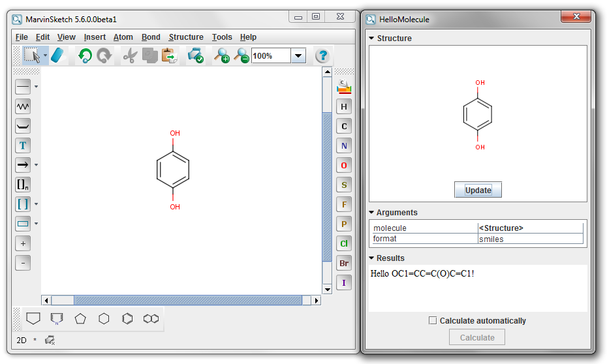
Task: Open the Tools menu
Action: (222, 37)
